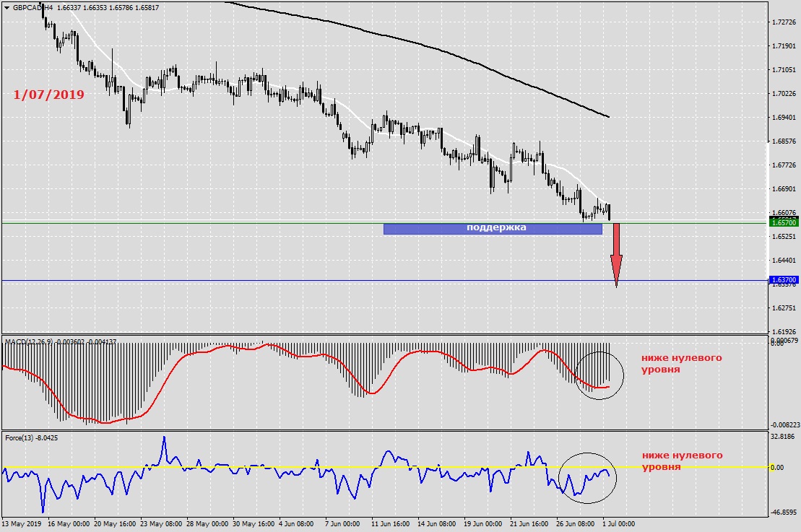
Task: Click the circle drawn in the Force panel
Action: pyautogui.click(x=588, y=478)
